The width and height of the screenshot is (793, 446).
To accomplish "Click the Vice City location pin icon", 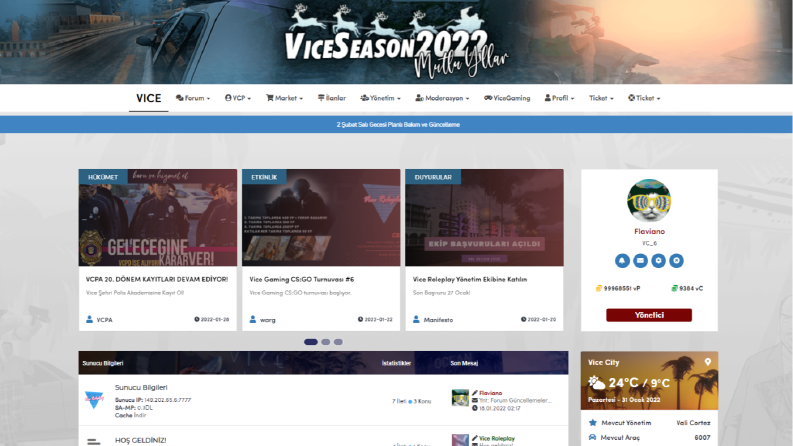I will coord(708,362).
